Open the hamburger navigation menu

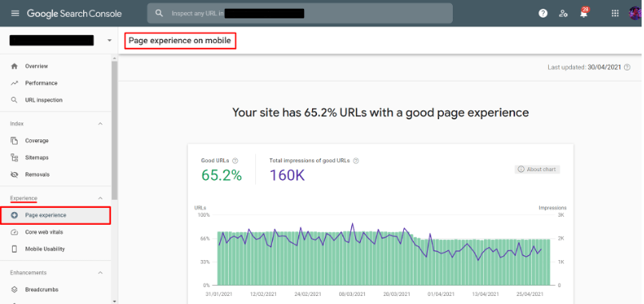pyautogui.click(x=15, y=13)
